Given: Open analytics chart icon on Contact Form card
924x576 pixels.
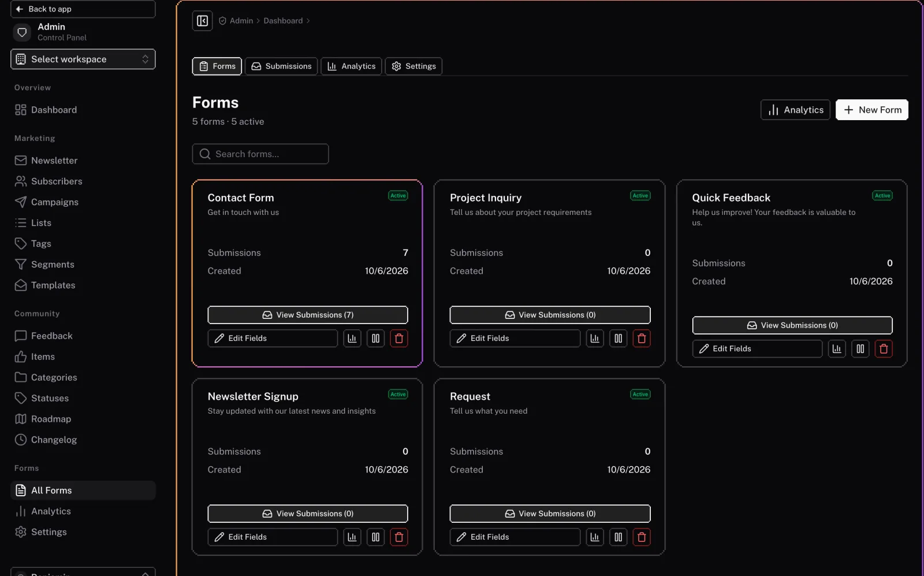Looking at the screenshot, I should pyautogui.click(x=352, y=339).
